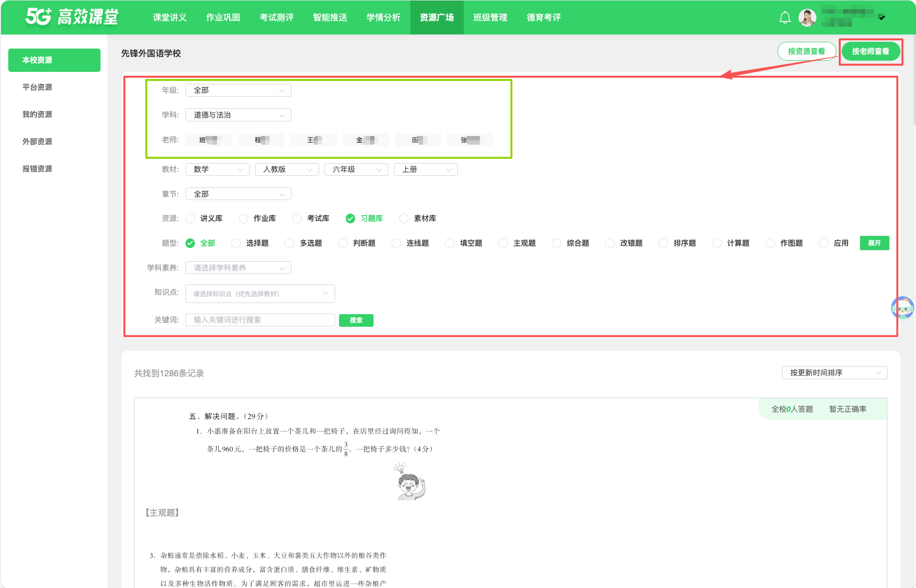
Task: Open the 章节 dropdown
Action: (x=238, y=194)
